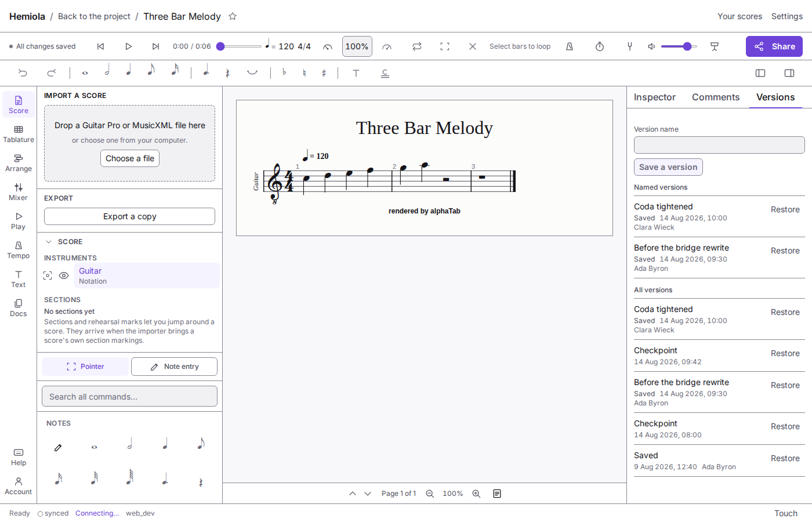Click the undo arrow in the toolbar
This screenshot has width=812, height=522.
coord(23,73)
